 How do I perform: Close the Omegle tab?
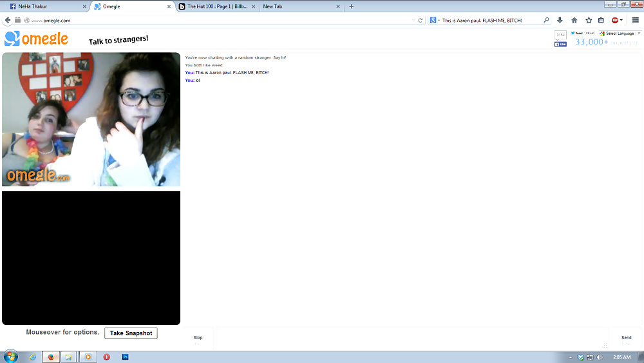point(169,6)
